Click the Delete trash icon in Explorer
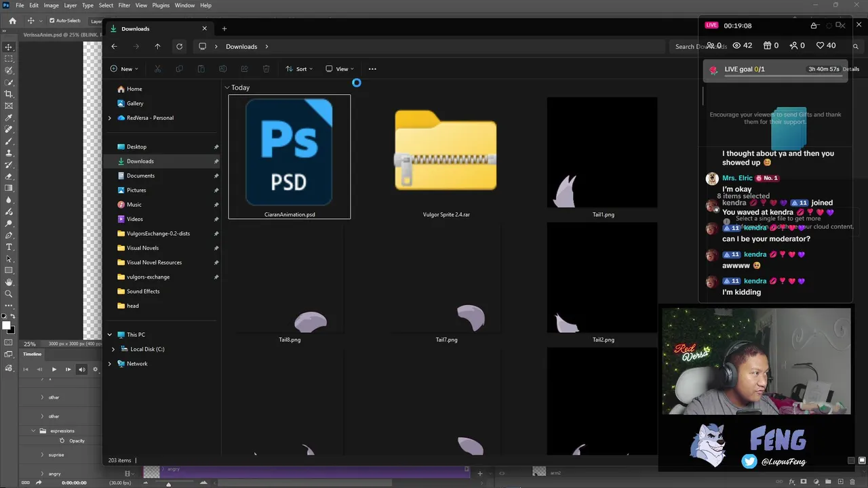Screen dimensions: 868x488 266,68
